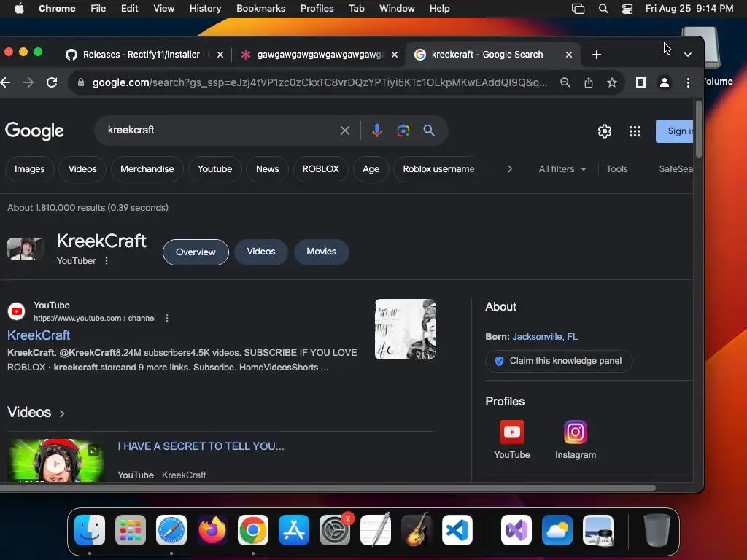Go back to previous page

click(x=6, y=82)
